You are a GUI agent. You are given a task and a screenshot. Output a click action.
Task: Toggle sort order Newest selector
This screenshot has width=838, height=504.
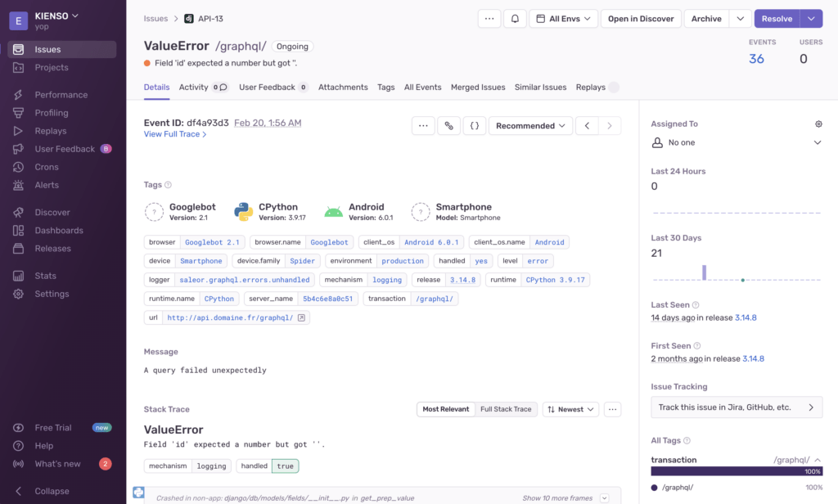(x=570, y=409)
